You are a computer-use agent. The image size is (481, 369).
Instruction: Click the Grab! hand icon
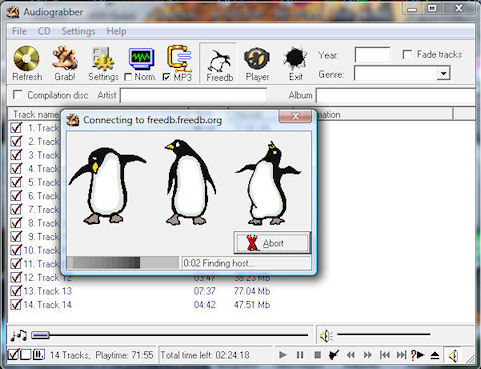65,58
